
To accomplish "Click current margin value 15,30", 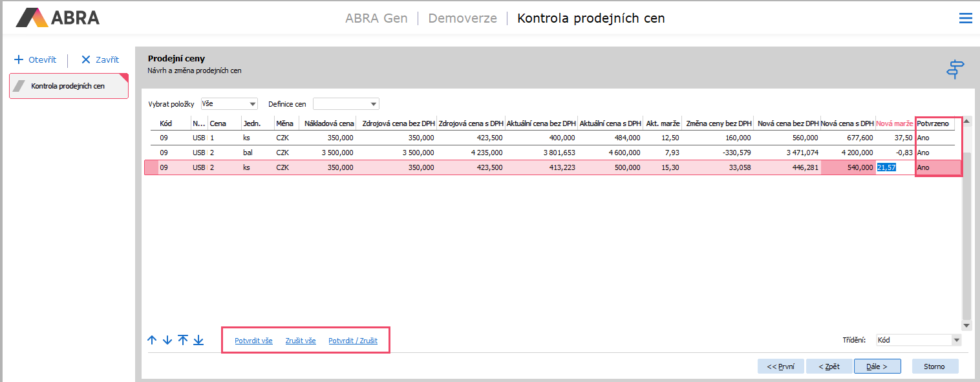I will [x=670, y=167].
